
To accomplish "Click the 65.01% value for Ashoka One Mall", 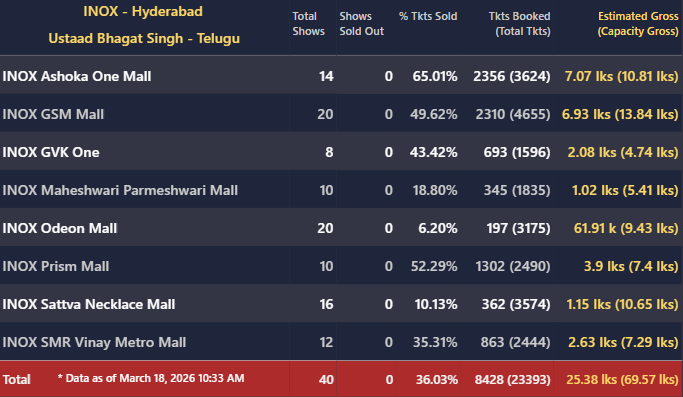I will tap(435, 76).
